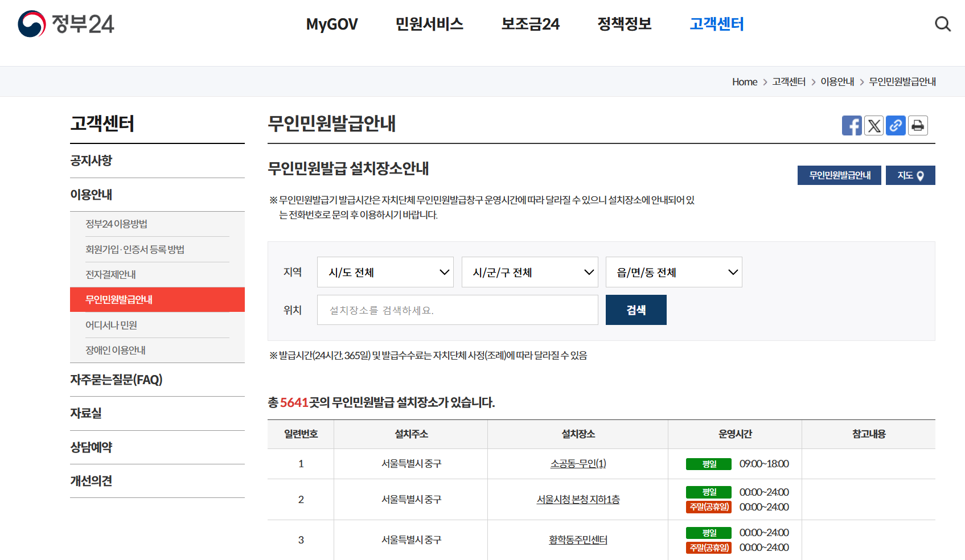
Task: Click the 5641 total count text
Action: [294, 403]
